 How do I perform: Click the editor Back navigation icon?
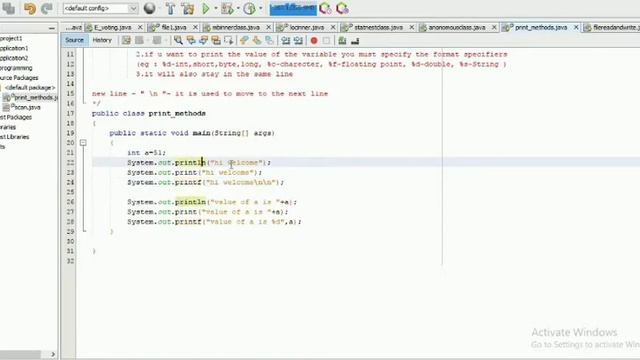pos(139,40)
